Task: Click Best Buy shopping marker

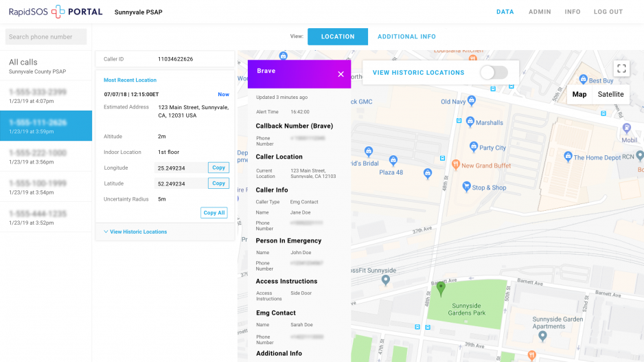Action: point(583,79)
